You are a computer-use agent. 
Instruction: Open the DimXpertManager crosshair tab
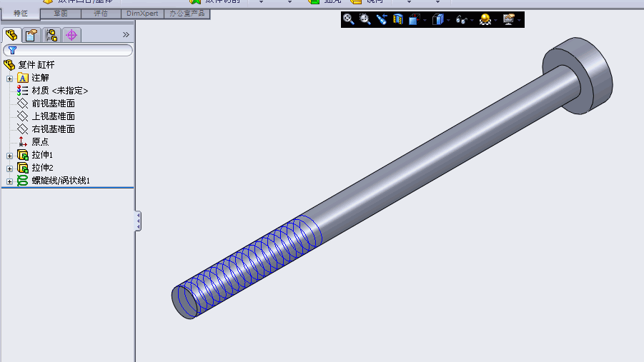click(71, 35)
